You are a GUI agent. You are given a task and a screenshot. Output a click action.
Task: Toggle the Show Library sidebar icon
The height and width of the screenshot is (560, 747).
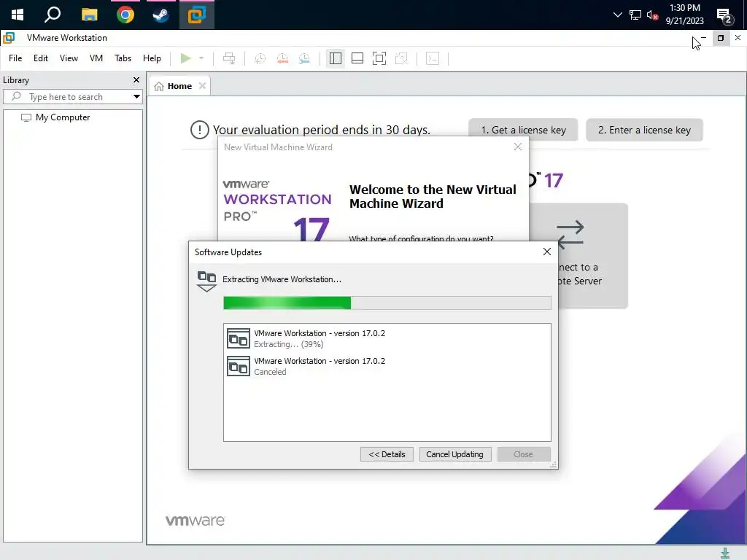pyautogui.click(x=336, y=58)
